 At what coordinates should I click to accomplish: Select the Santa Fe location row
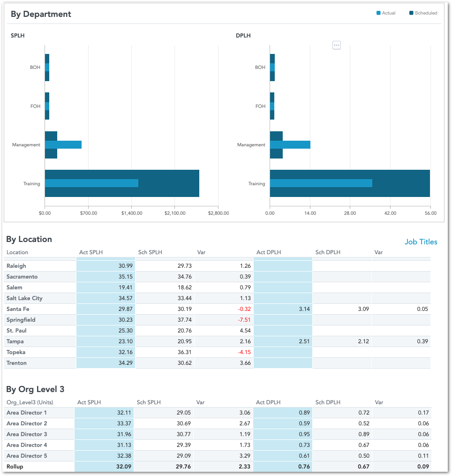pos(18,309)
